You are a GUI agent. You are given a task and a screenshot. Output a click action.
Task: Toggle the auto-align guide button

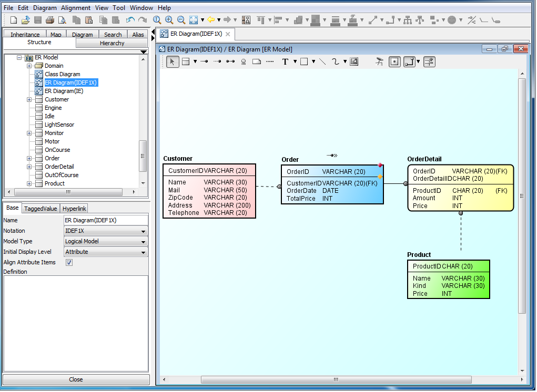pyautogui.click(x=429, y=62)
